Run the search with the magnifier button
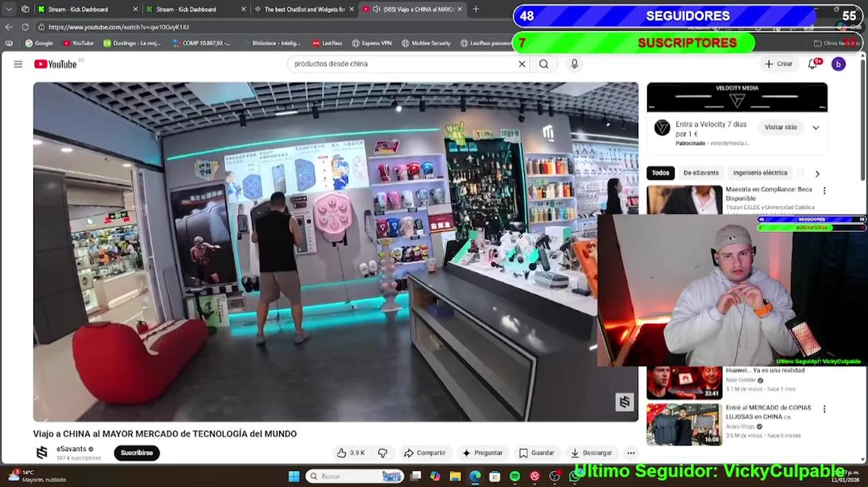Viewport: 868px width, 487px height. [544, 64]
